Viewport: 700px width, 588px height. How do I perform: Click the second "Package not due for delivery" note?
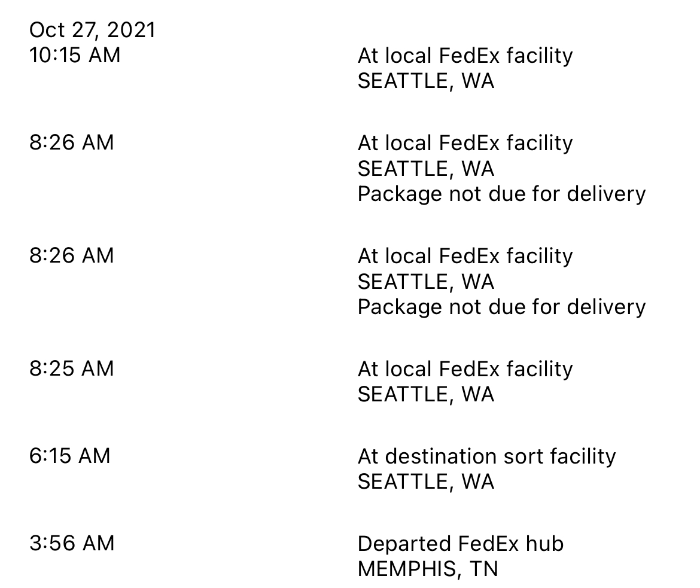pyautogui.click(x=501, y=307)
